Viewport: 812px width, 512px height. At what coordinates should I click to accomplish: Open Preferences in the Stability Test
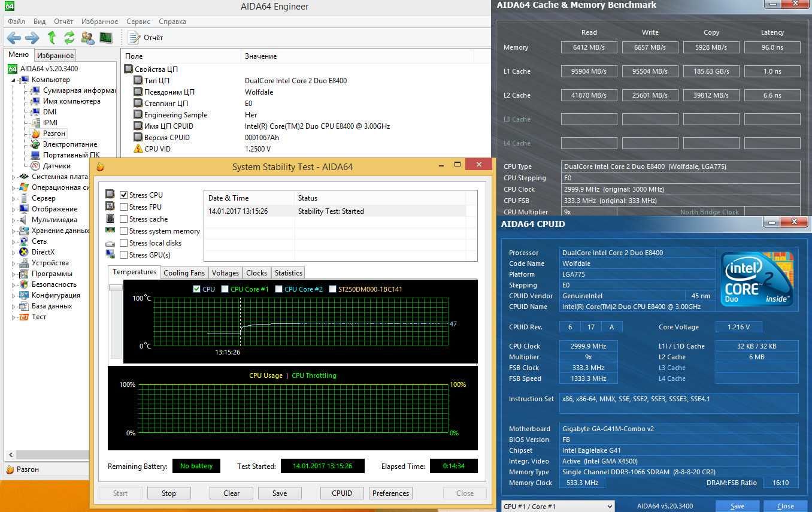click(x=390, y=493)
